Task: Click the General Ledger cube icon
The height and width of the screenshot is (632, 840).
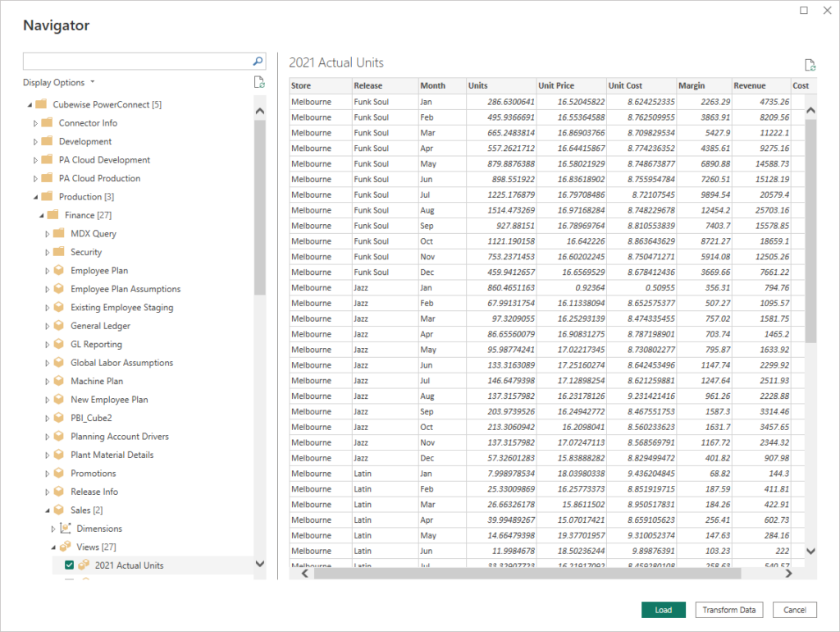Action: click(59, 326)
